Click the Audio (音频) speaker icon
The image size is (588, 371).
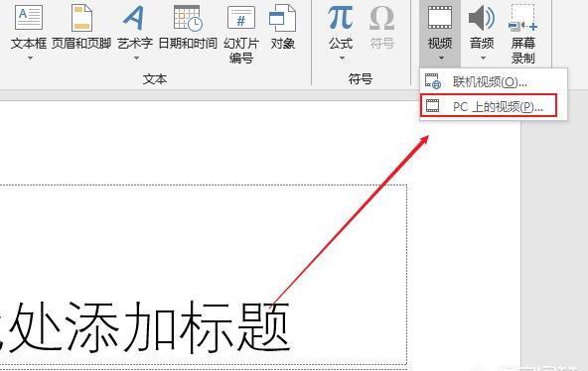[482, 18]
